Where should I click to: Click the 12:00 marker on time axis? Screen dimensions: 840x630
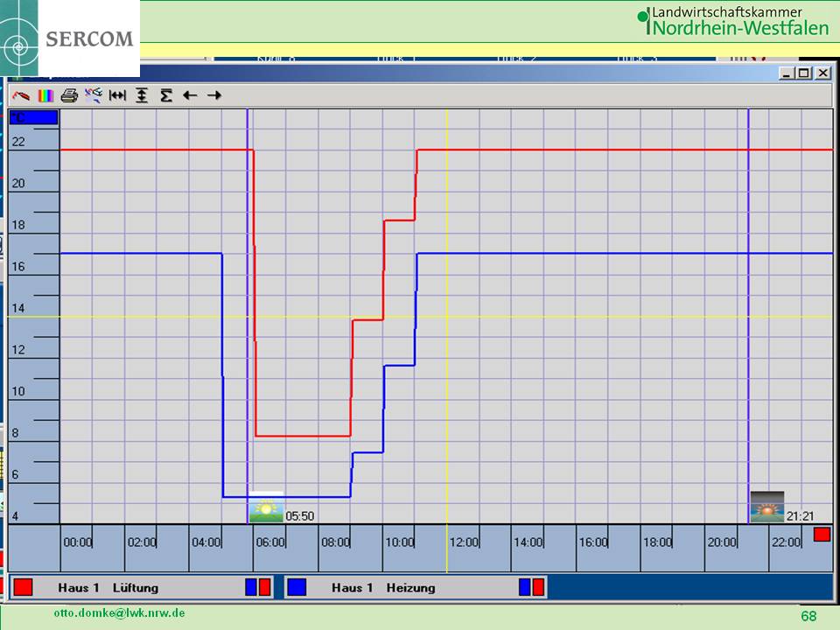point(464,542)
